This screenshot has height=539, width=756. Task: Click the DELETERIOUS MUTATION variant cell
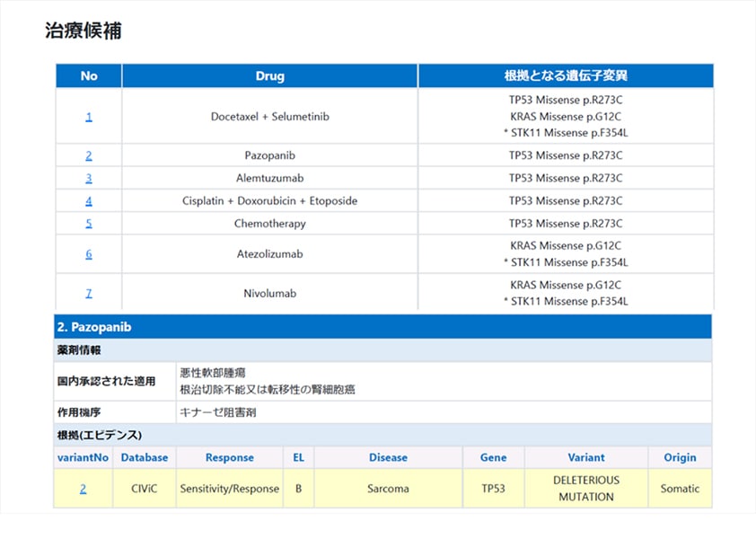point(585,489)
